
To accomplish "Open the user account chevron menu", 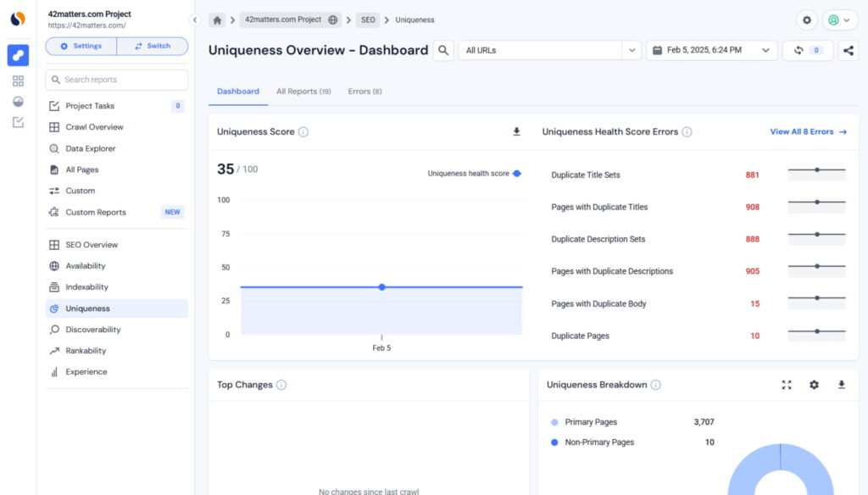I will pos(849,19).
